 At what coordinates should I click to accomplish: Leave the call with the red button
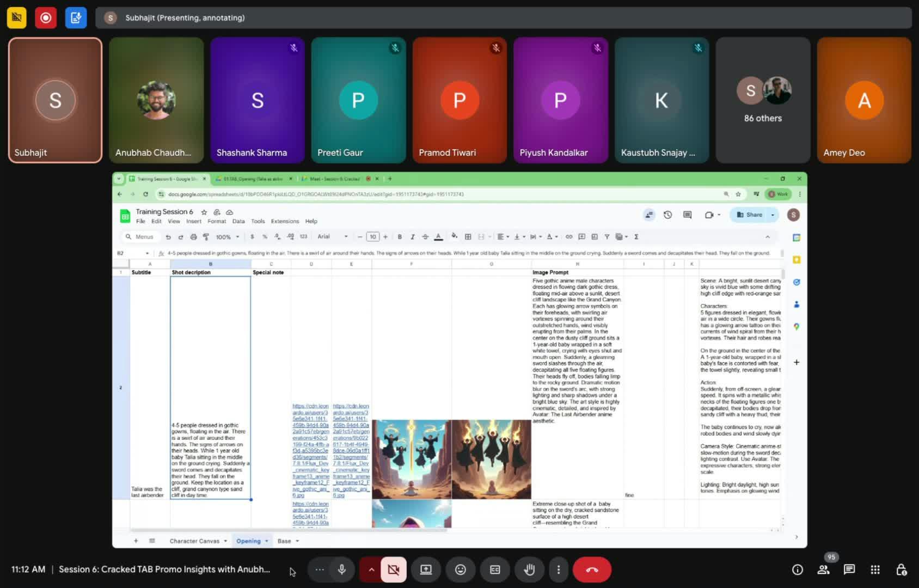pyautogui.click(x=592, y=569)
